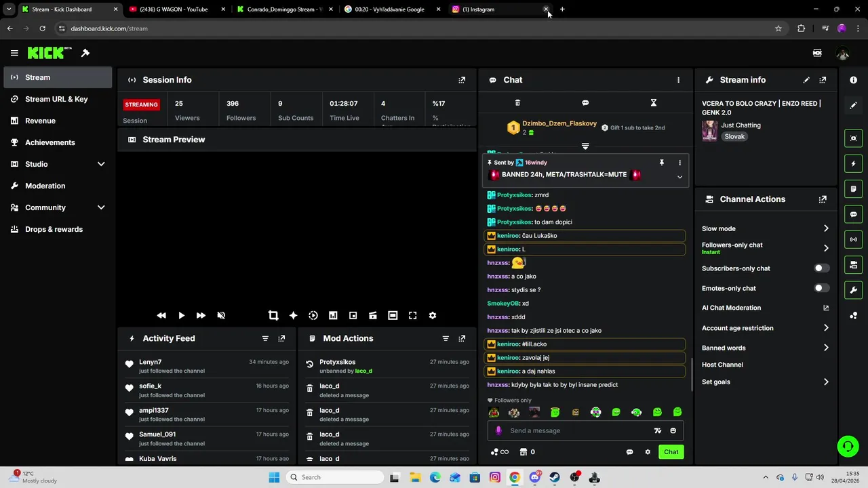Click Host Channel action
The image size is (868, 488).
click(722, 365)
